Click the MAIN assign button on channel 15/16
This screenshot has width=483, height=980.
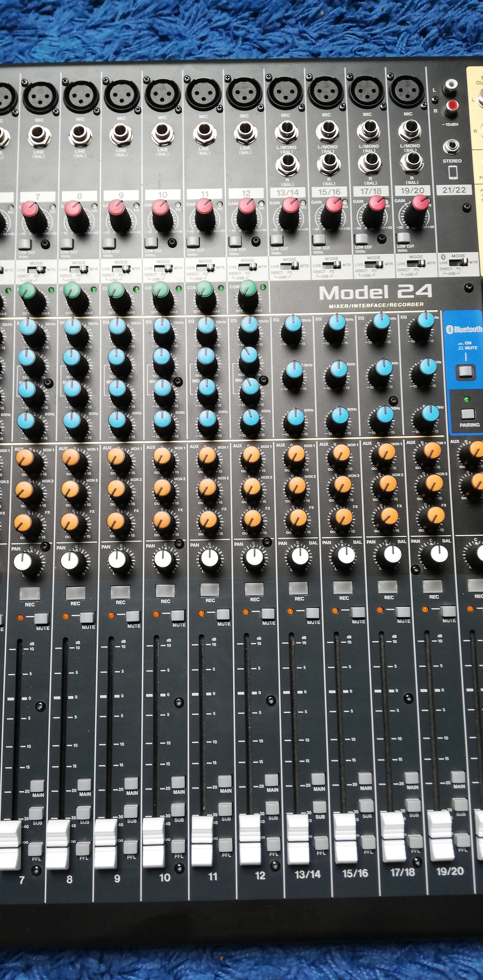coord(365,778)
